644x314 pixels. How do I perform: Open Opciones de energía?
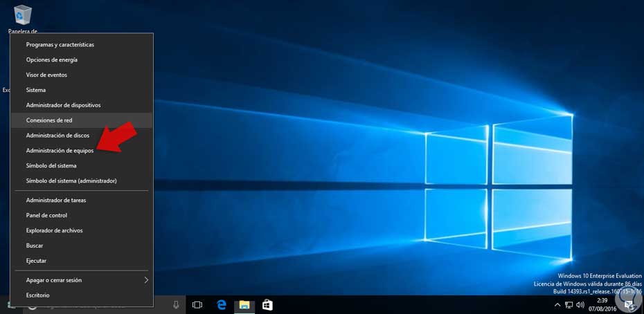click(81, 60)
